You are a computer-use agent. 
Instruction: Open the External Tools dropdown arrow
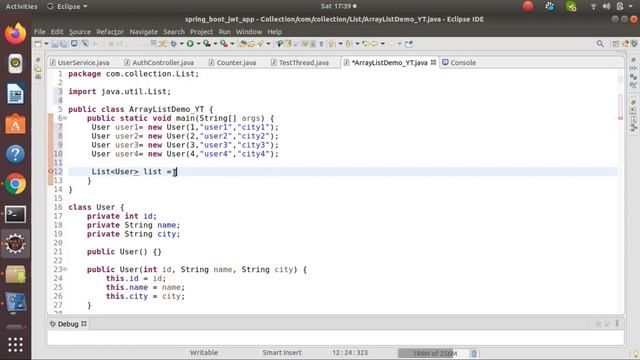[x=232, y=44]
